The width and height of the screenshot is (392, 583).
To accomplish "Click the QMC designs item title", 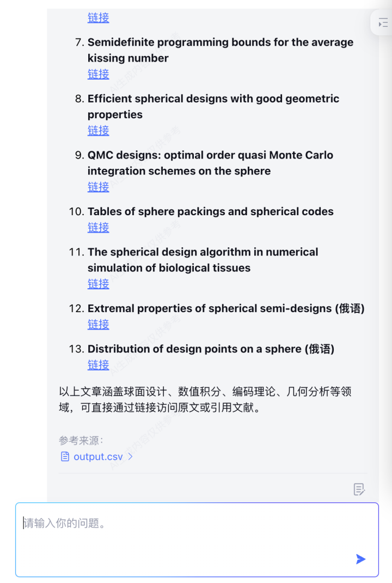I will tap(210, 163).
